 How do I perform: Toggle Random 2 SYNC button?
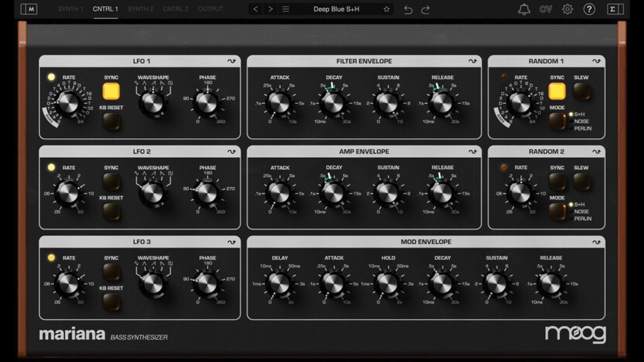point(557,182)
